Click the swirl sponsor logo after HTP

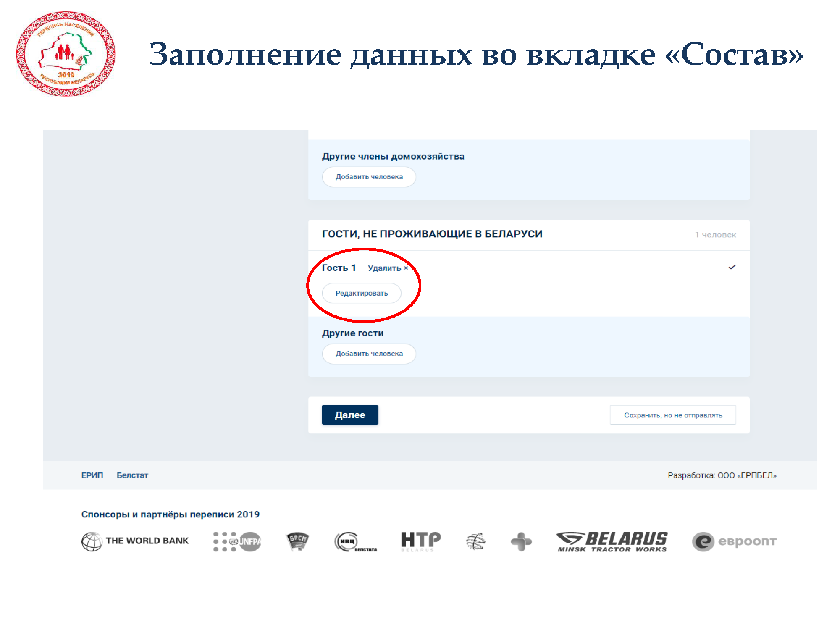click(476, 541)
